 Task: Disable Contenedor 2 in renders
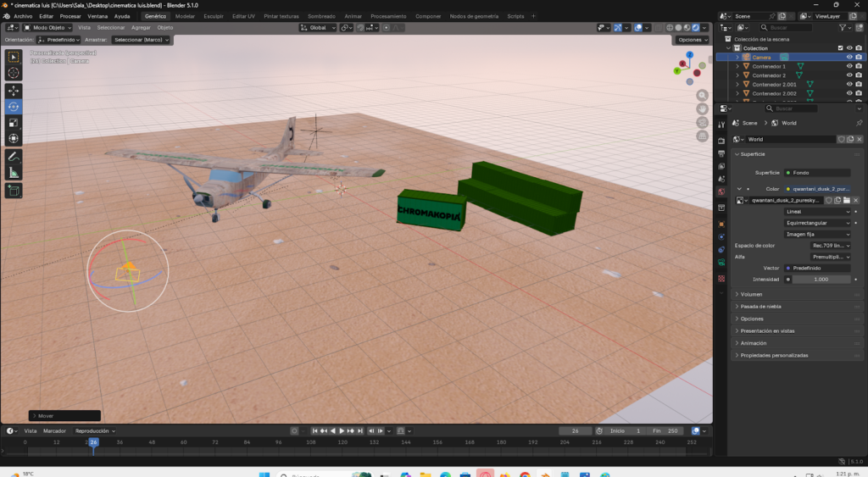pos(859,75)
